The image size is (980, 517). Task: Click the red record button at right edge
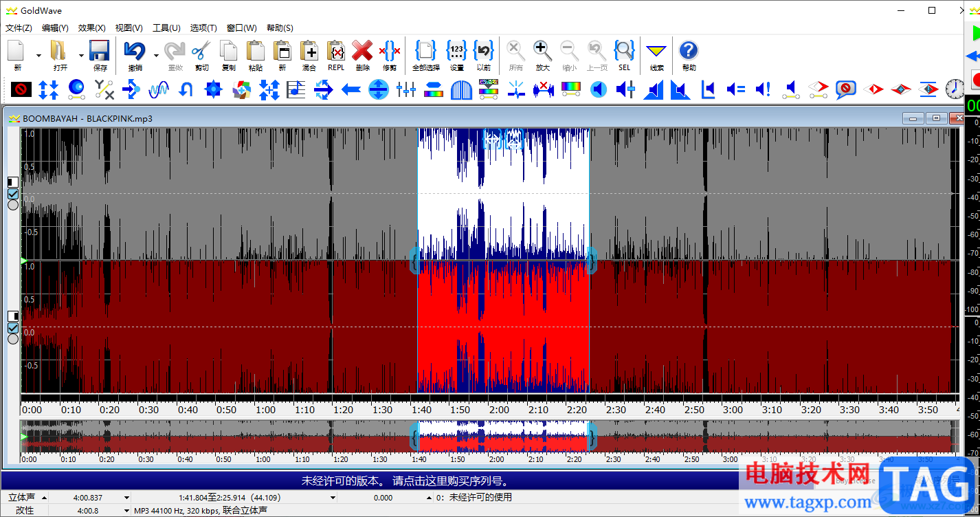pyautogui.click(x=975, y=78)
